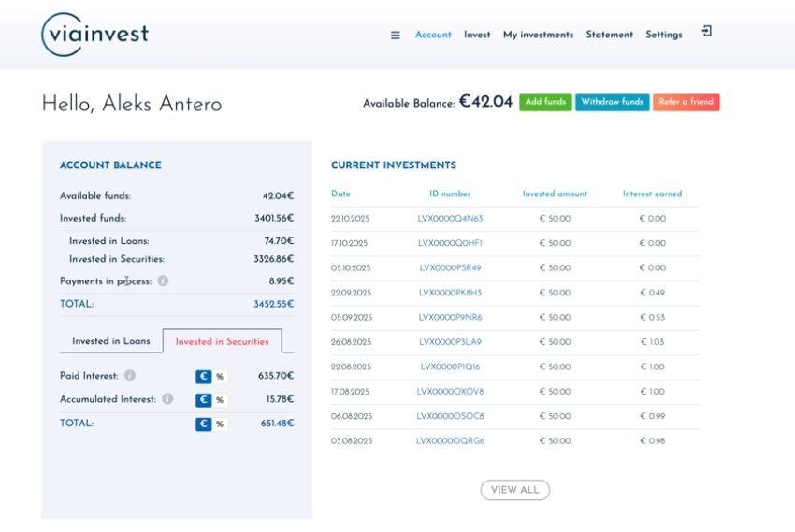Viewport: 795px width, 532px height.
Task: Open investment LVX0000OQRG6
Action: (x=450, y=441)
